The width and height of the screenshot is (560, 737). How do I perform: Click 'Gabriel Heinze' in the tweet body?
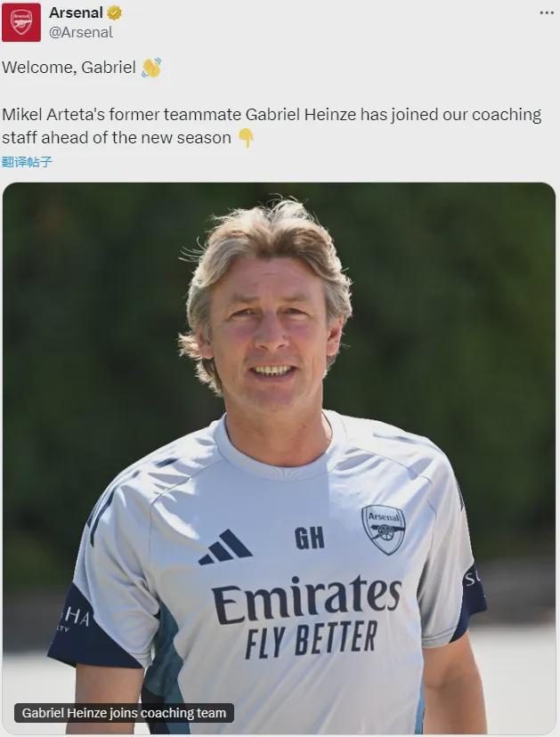pos(301,115)
